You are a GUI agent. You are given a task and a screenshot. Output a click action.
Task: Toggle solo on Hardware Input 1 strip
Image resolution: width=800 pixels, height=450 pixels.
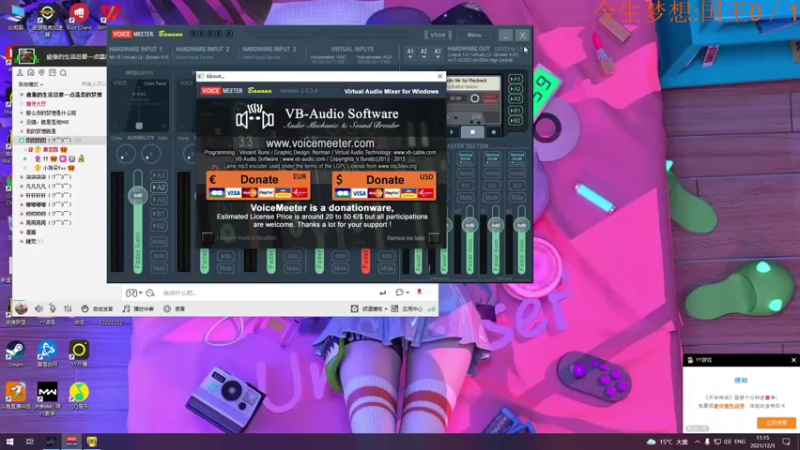159,256
